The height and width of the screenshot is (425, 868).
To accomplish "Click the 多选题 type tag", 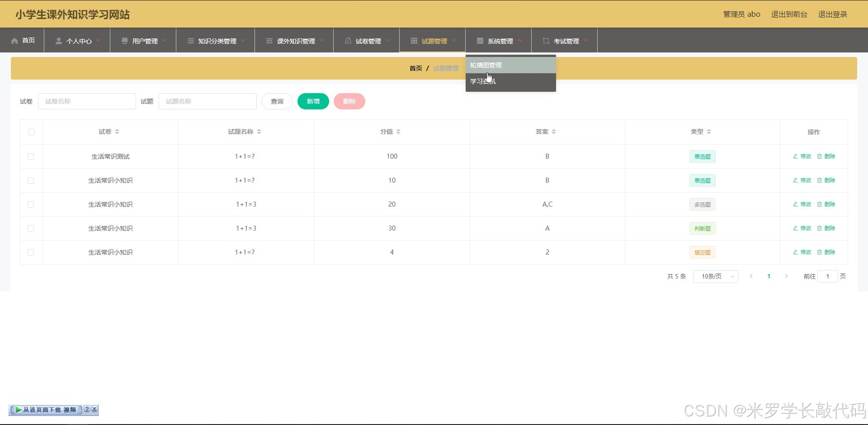I will click(x=702, y=204).
